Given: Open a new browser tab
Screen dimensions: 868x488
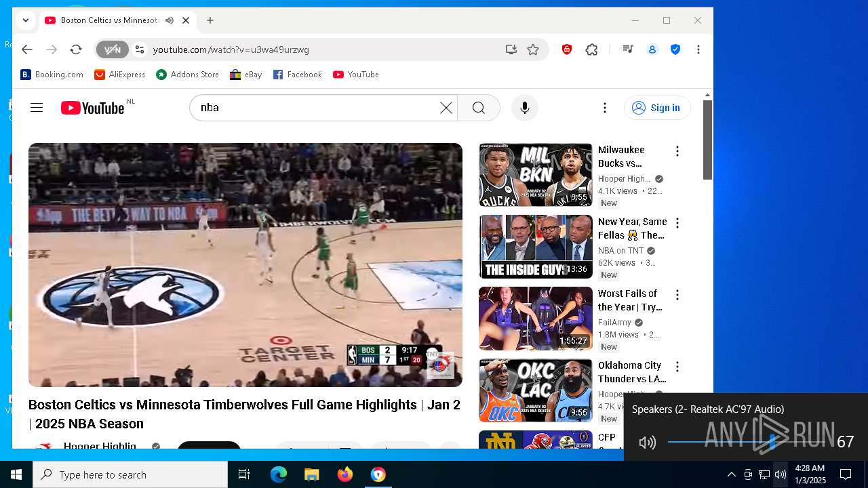Looking at the screenshot, I should tap(210, 20).
